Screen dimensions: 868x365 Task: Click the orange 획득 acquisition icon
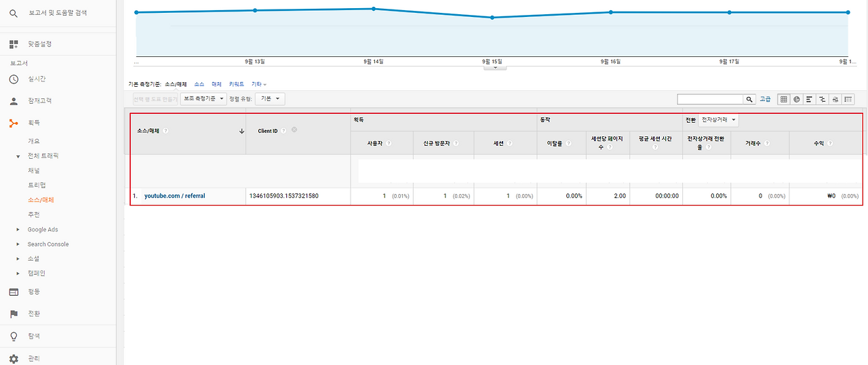click(x=14, y=123)
